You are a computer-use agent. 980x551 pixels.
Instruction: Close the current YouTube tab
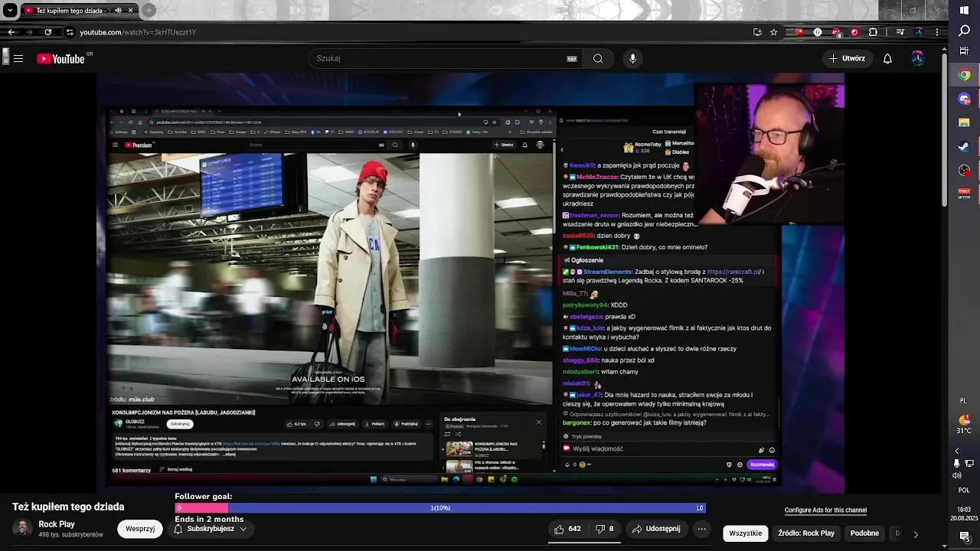tap(131, 11)
